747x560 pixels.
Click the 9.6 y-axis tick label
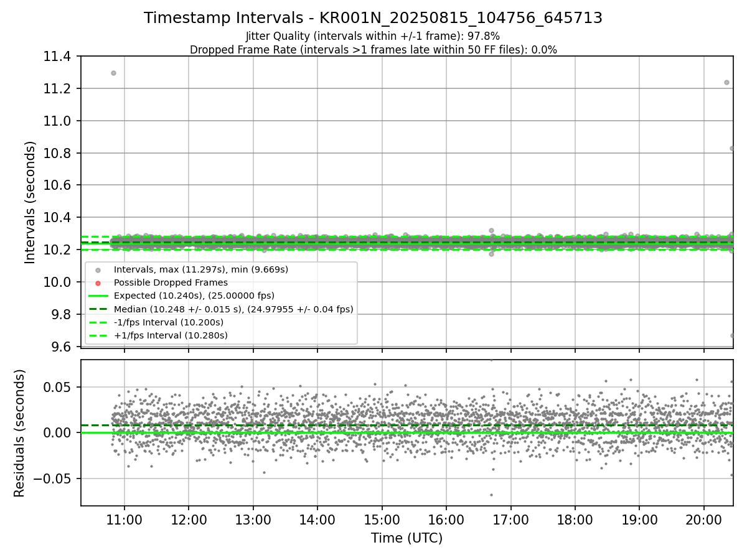[x=62, y=347]
